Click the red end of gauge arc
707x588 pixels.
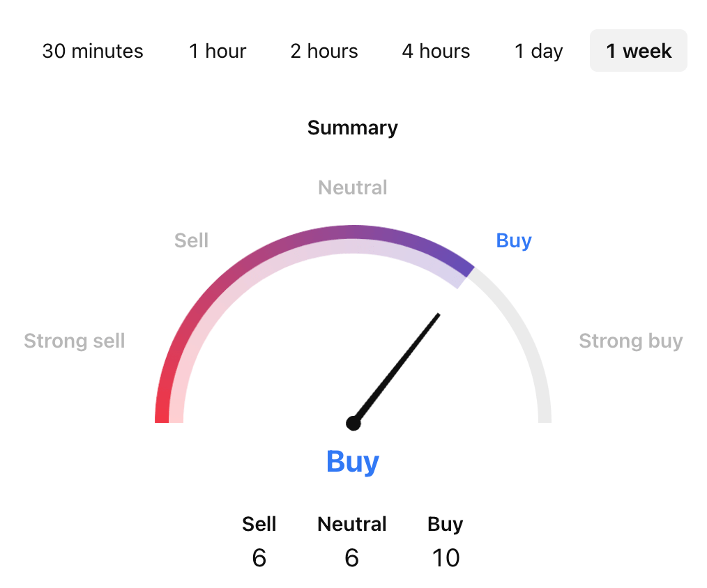pos(162,411)
